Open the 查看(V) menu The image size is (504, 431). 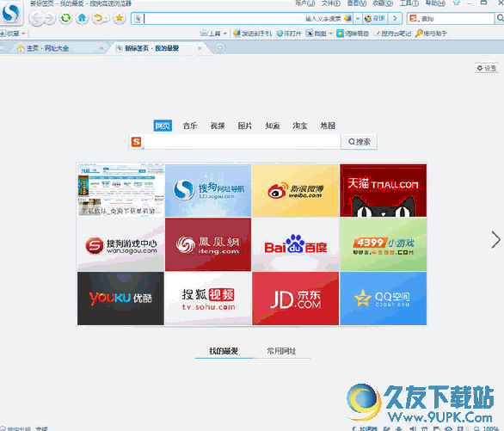356,3
